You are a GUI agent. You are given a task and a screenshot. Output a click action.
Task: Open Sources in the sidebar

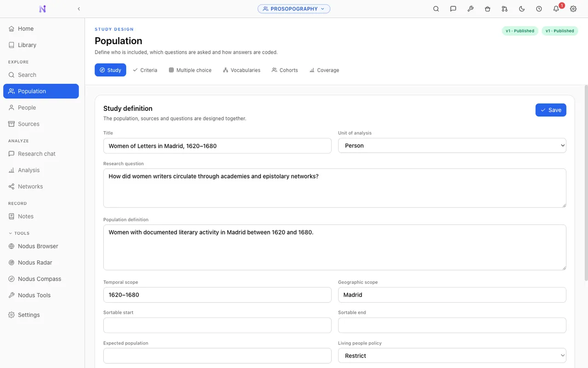coord(41,124)
